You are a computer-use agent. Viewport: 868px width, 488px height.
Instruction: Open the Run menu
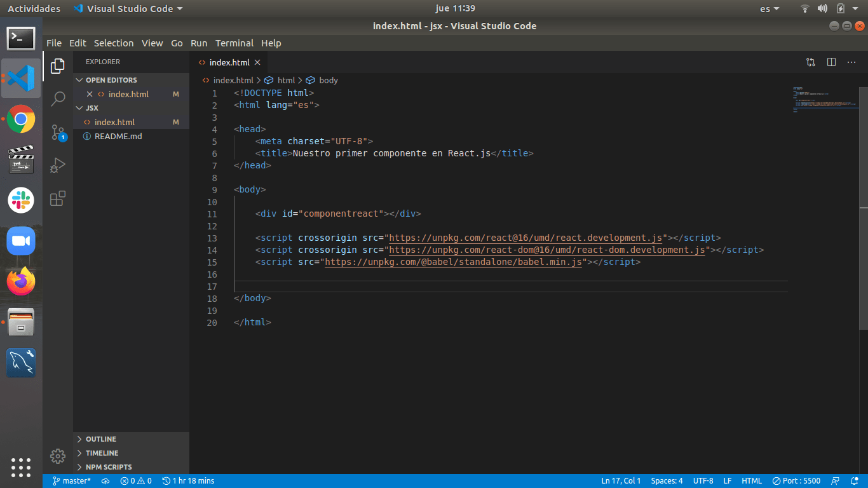pyautogui.click(x=199, y=43)
